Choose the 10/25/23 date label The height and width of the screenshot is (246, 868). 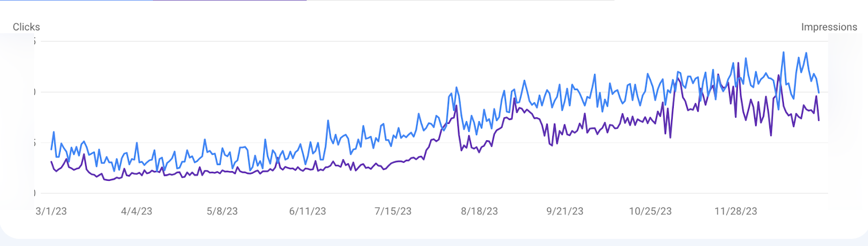coord(650,211)
